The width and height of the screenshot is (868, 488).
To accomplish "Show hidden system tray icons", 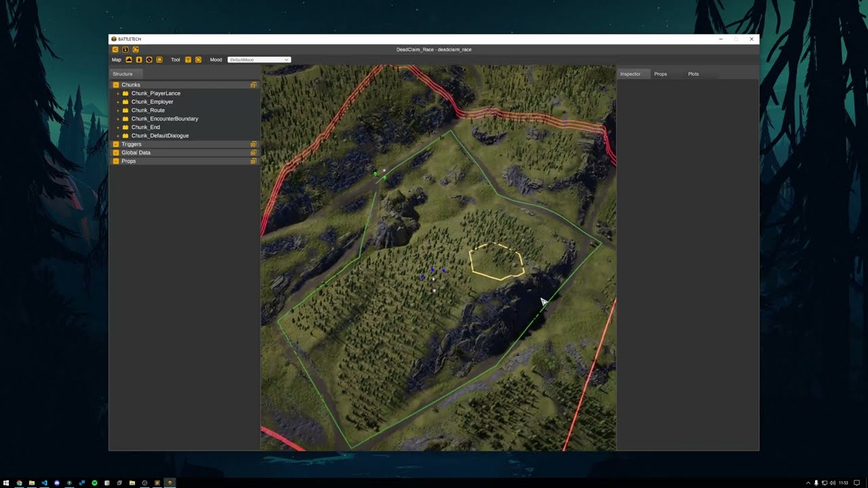I will coord(808,483).
